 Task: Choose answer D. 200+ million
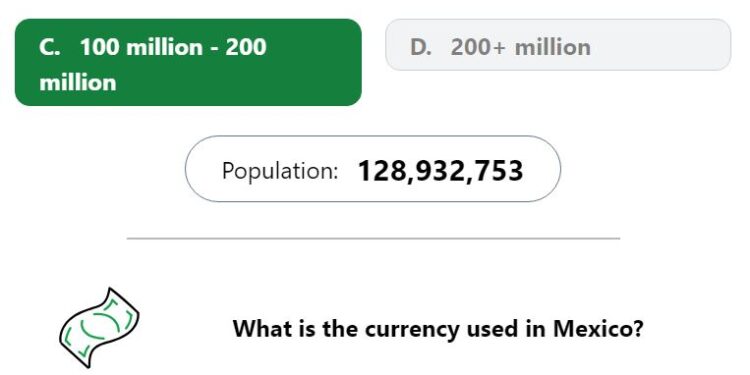click(x=558, y=45)
